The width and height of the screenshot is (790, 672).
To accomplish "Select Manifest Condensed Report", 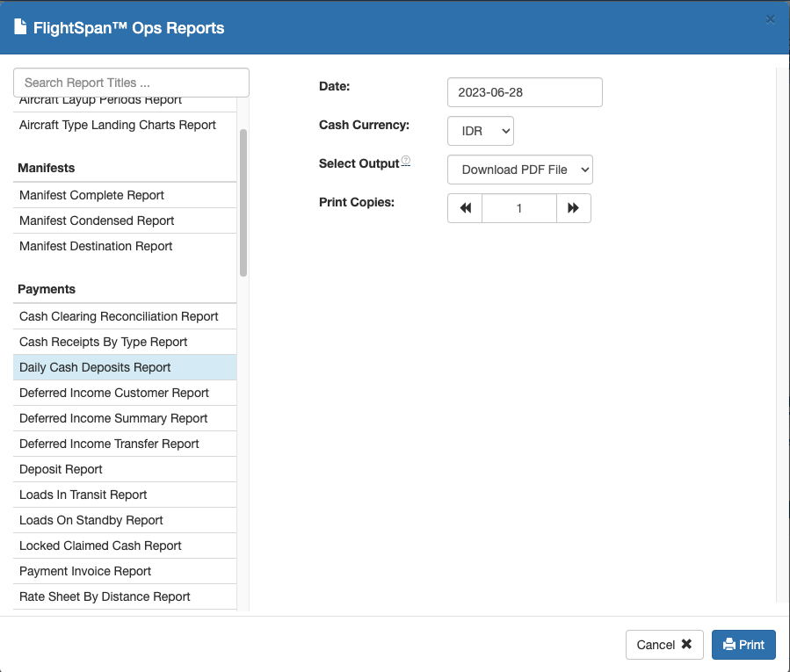I will click(x=125, y=220).
